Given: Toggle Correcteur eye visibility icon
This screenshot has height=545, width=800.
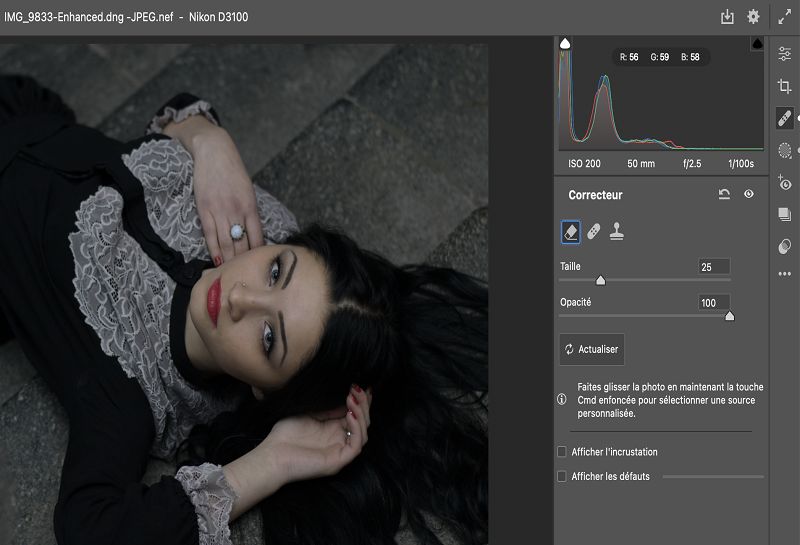Looking at the screenshot, I should (x=748, y=194).
